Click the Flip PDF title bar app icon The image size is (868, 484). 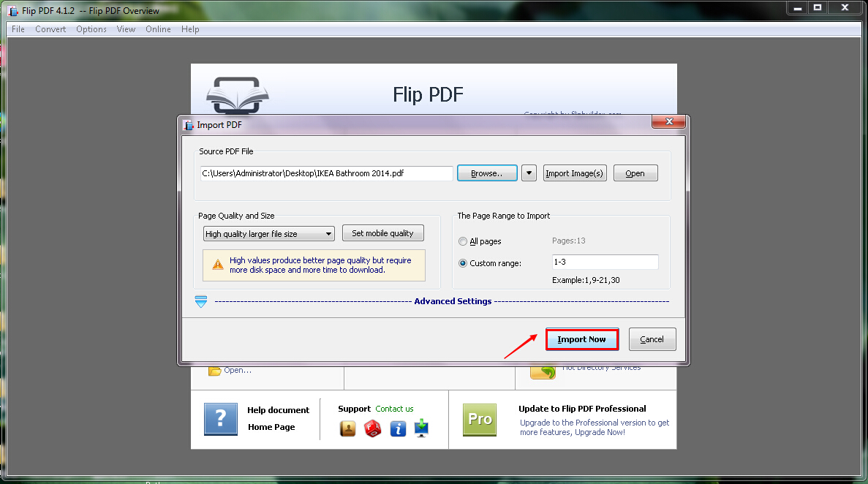(13, 11)
